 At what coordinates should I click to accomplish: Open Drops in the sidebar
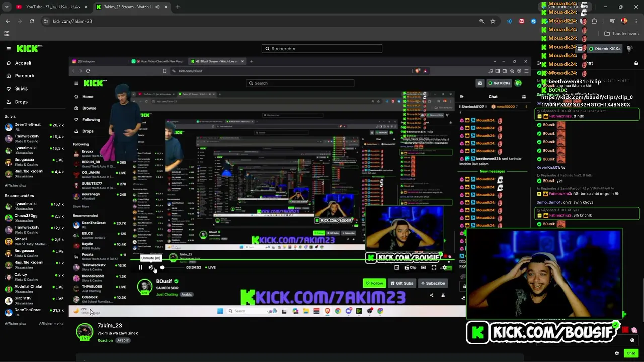(21, 102)
